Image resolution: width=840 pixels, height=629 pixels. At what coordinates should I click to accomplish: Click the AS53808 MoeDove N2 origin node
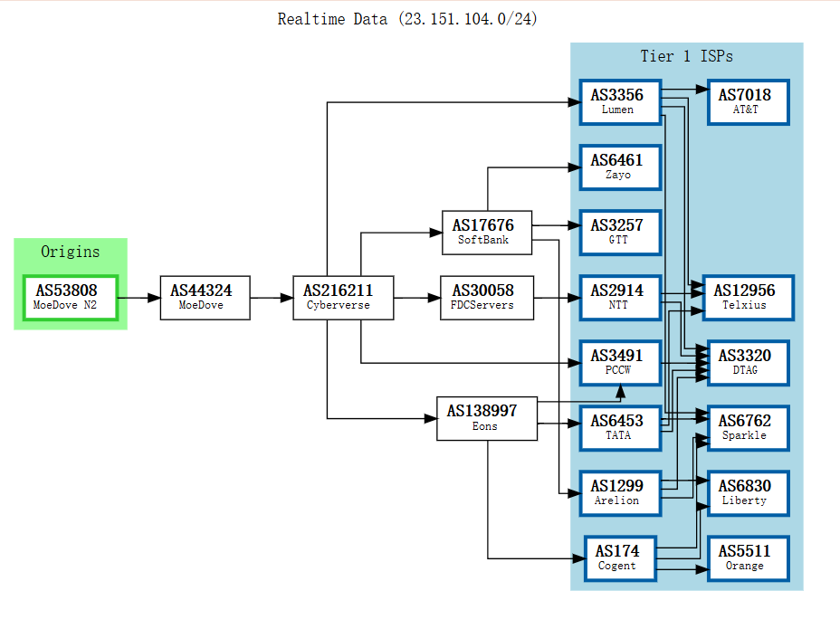[x=71, y=298]
